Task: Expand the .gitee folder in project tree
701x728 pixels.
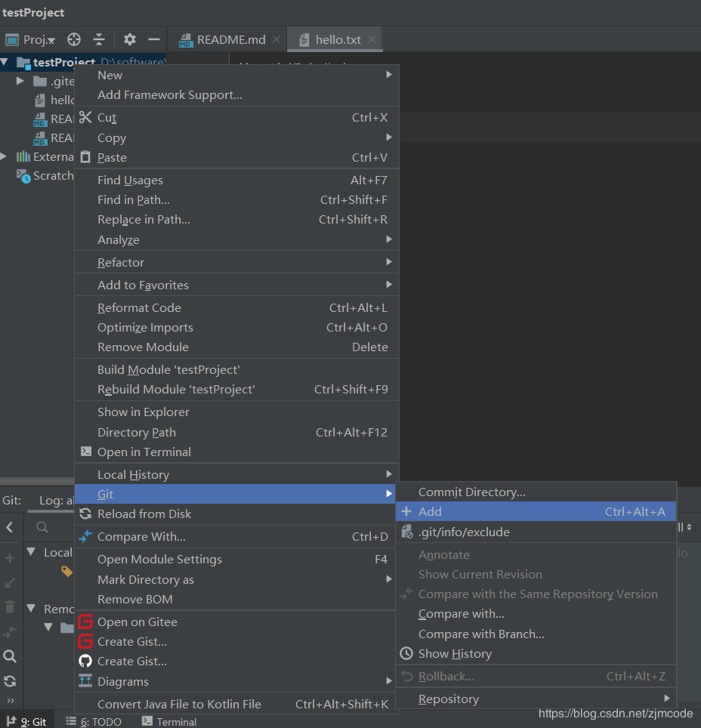Action: pos(20,81)
